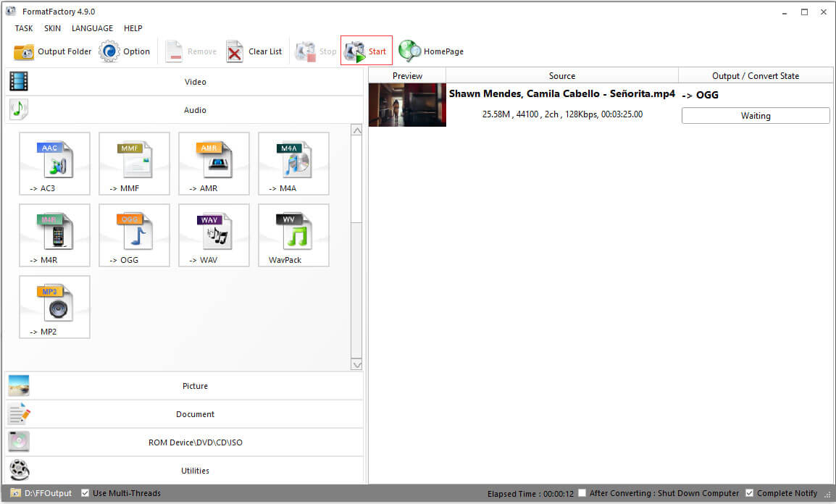This screenshot has height=504, width=836.
Task: Select the Señorita video preview thumbnail
Action: 407,105
